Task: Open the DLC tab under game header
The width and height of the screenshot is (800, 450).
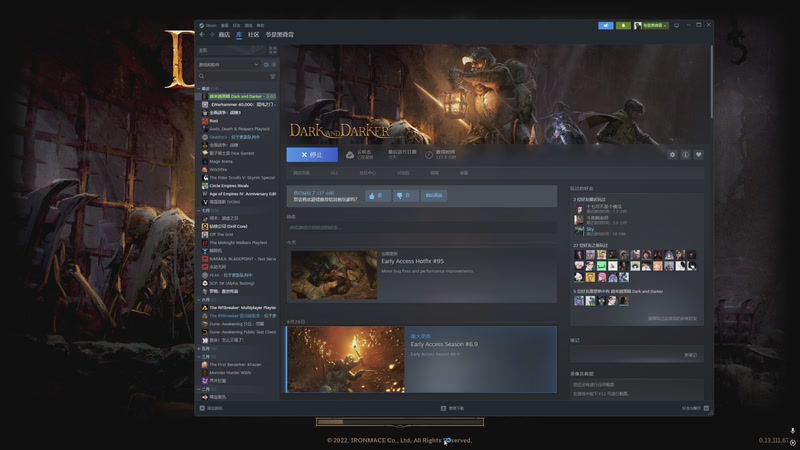Action: 335,173
